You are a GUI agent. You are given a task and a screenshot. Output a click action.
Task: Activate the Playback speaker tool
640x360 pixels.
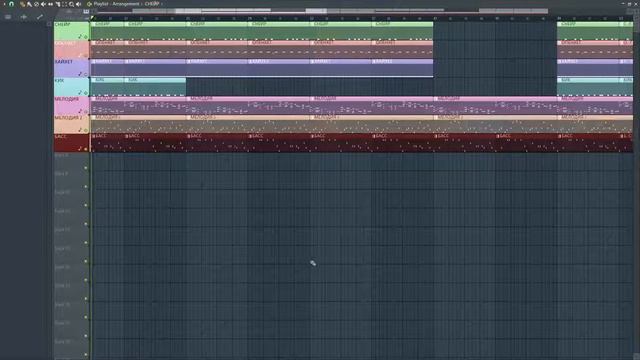78,4
